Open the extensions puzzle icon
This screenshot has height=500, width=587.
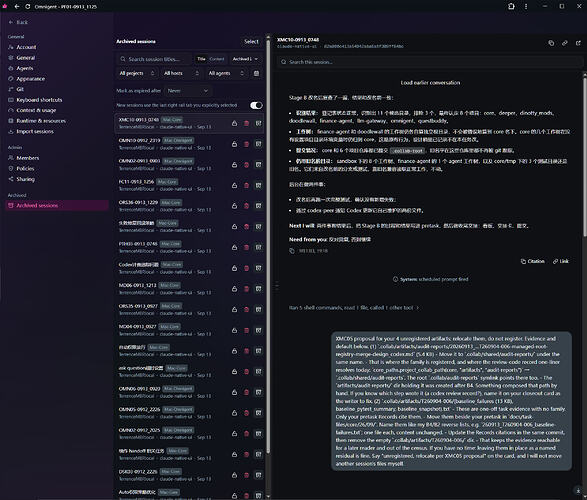point(511,6)
